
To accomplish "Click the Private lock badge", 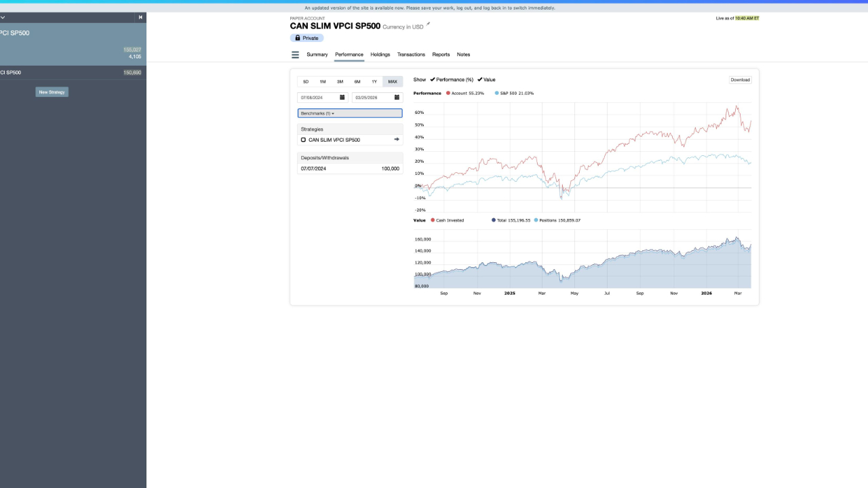I will point(307,38).
